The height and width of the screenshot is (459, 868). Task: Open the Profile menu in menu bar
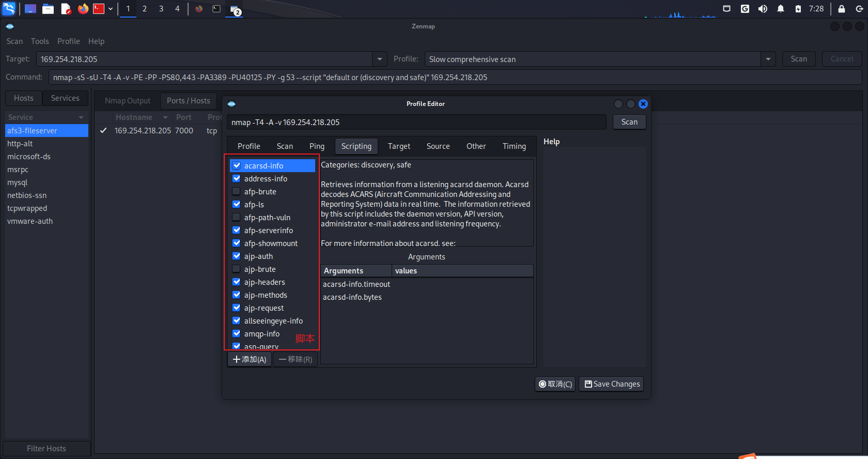coord(69,41)
